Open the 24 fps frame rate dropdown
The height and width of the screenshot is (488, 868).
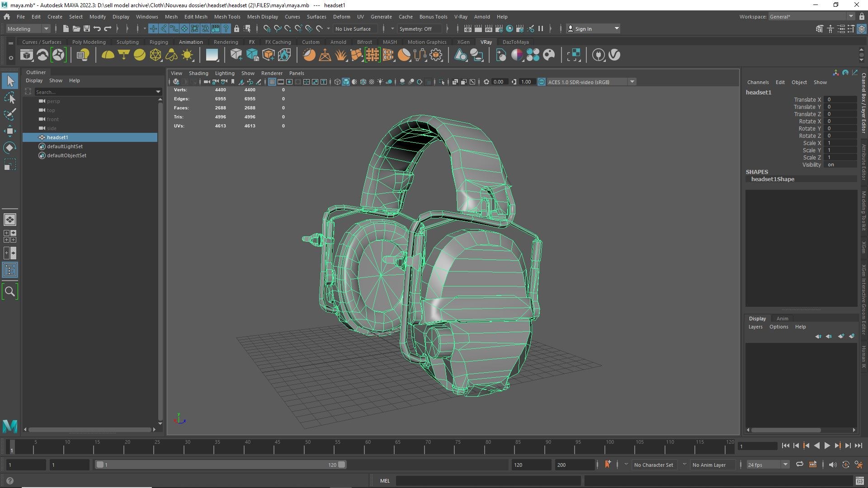pyautogui.click(x=768, y=465)
